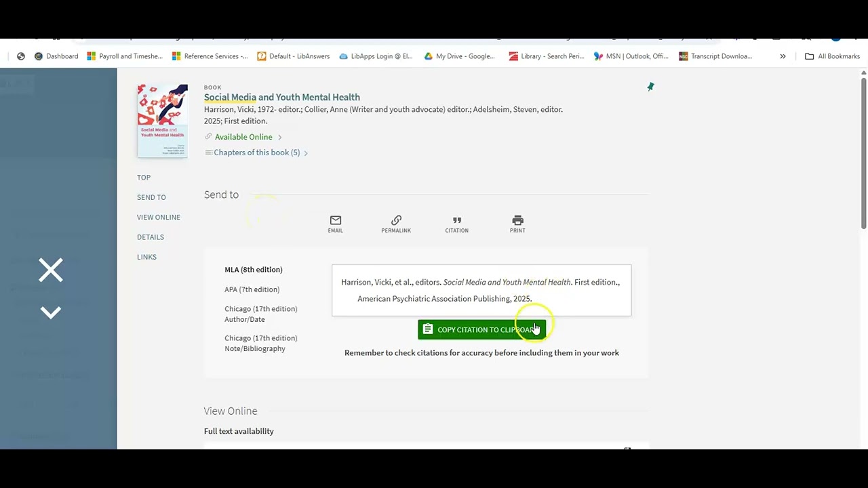Open MSN Outlook bookmark
Screen dimensions: 868x488
631,56
